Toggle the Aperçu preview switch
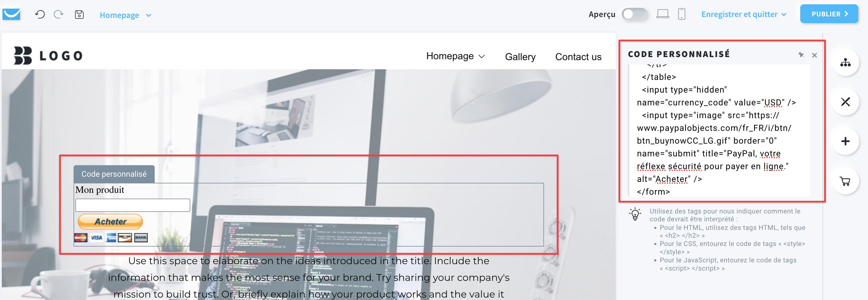Image resolution: width=868 pixels, height=300 pixels. (634, 14)
